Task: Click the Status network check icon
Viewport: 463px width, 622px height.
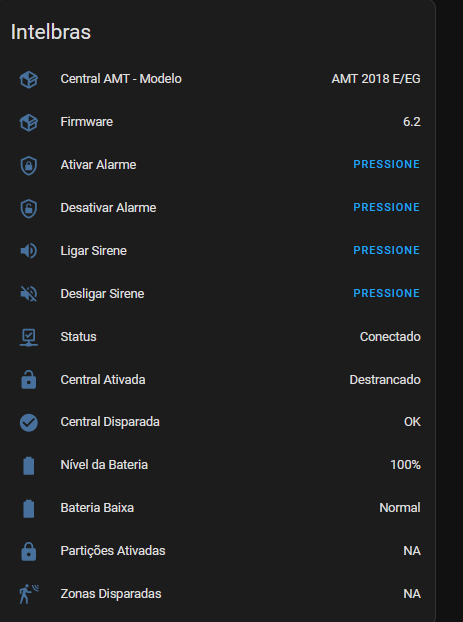Action: (x=29, y=337)
